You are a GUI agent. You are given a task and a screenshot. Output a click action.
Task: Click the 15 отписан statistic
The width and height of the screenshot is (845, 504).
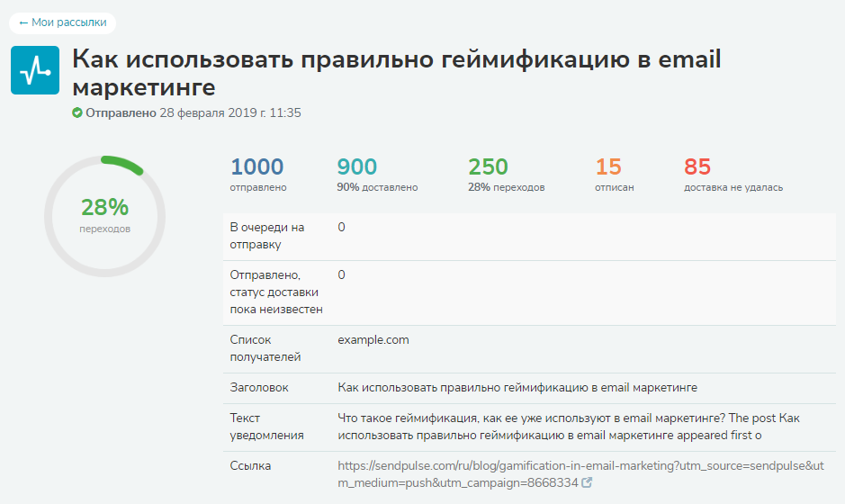[615, 174]
